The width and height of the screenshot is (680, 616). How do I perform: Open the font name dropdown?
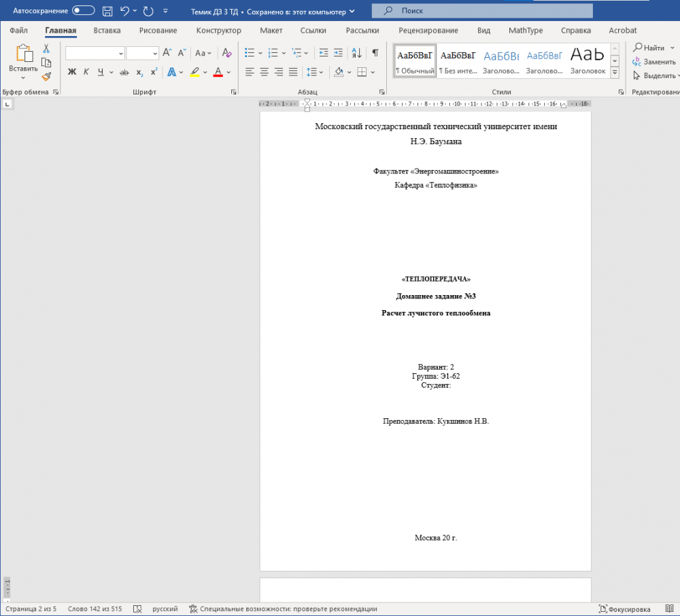pyautogui.click(x=120, y=53)
